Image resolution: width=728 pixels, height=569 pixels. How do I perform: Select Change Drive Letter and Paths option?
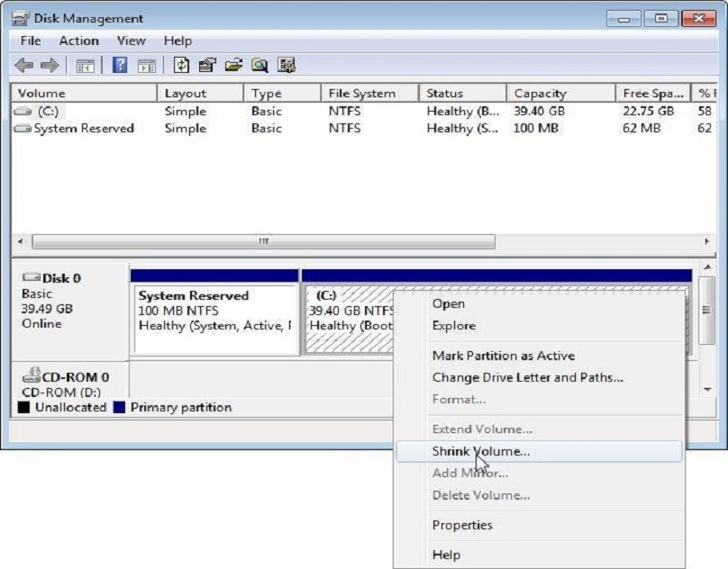tap(527, 377)
